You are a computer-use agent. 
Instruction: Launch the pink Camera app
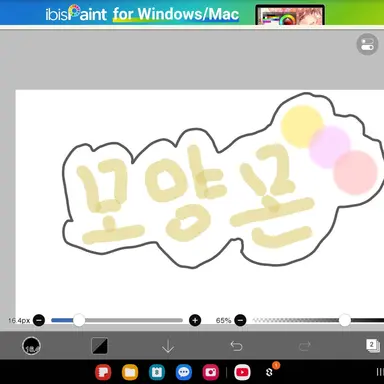(x=211, y=372)
